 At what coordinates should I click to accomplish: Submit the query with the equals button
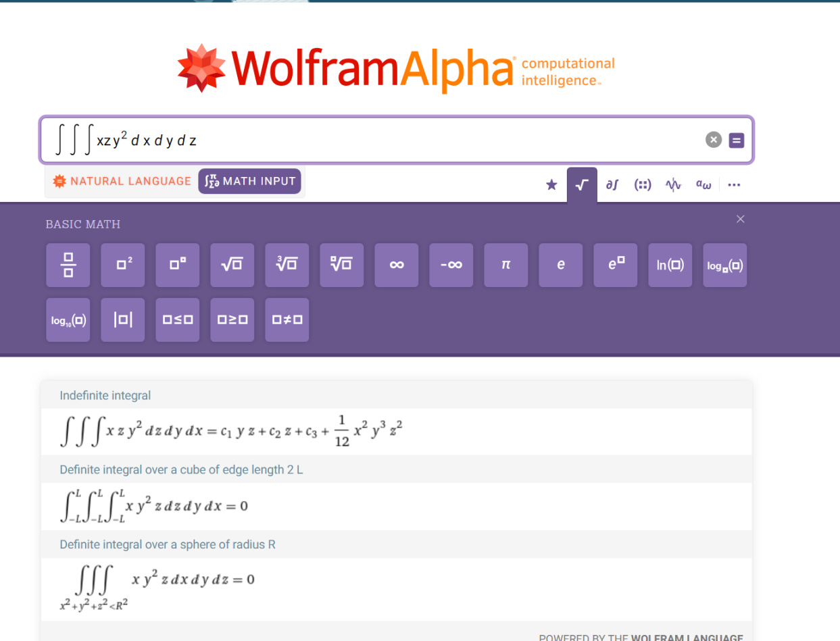click(737, 140)
